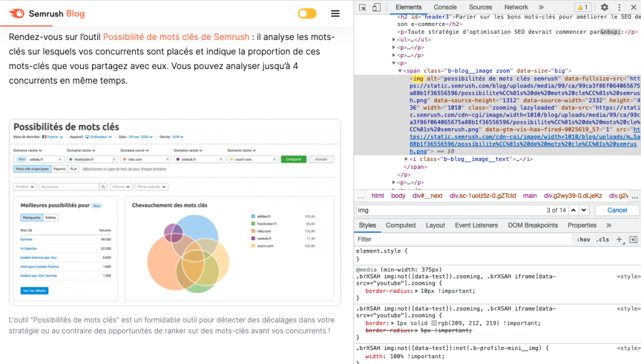
Task: Click the highlighted img tag in DOM tree
Action: point(418,79)
